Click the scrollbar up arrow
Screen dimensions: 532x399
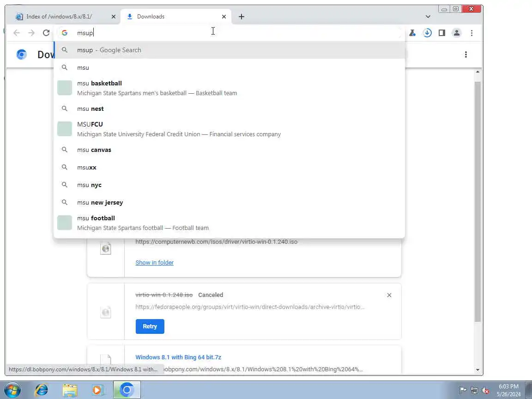coord(478,72)
